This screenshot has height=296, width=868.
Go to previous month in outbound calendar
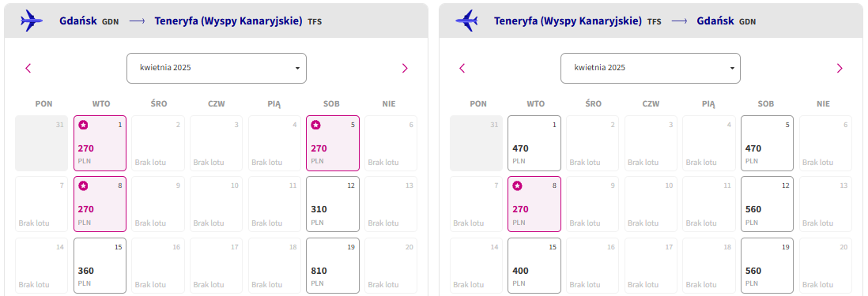[x=28, y=69]
